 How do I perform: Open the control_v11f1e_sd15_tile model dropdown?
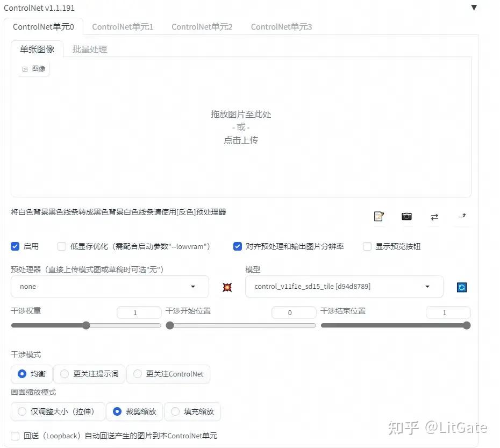click(x=343, y=287)
